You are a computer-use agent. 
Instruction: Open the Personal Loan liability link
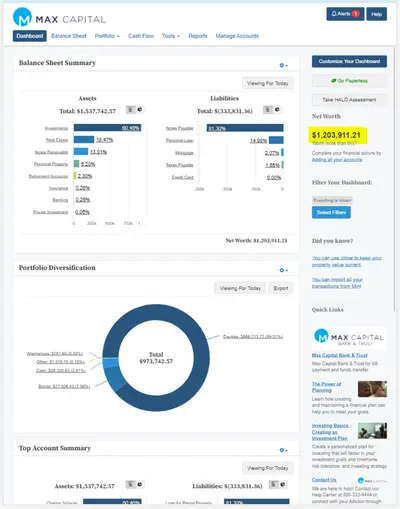click(180, 141)
